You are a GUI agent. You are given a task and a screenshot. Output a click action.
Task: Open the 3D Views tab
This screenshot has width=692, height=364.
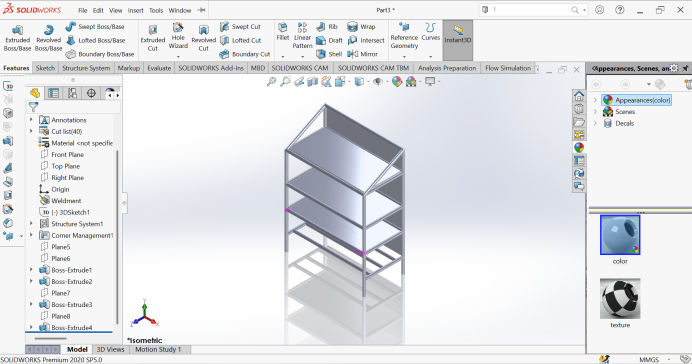pyautogui.click(x=110, y=349)
